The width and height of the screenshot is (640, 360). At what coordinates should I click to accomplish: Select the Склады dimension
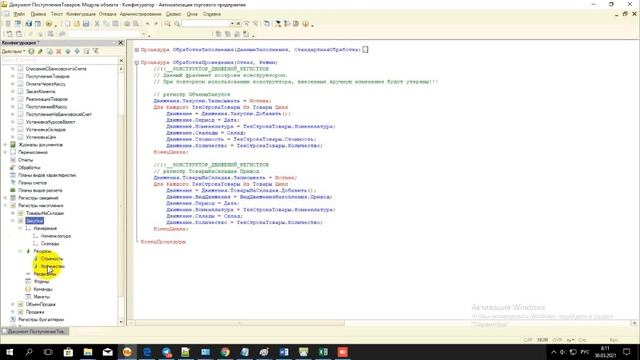click(50, 244)
